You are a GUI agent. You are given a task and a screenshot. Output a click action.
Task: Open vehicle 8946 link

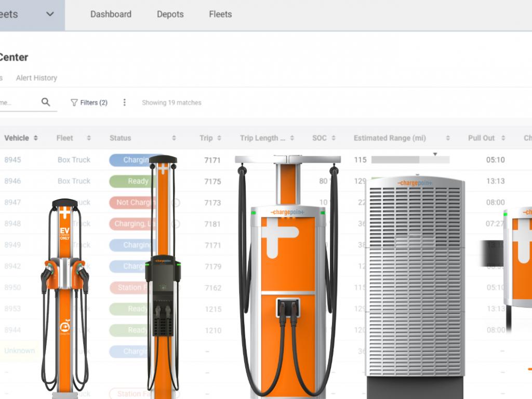click(12, 181)
